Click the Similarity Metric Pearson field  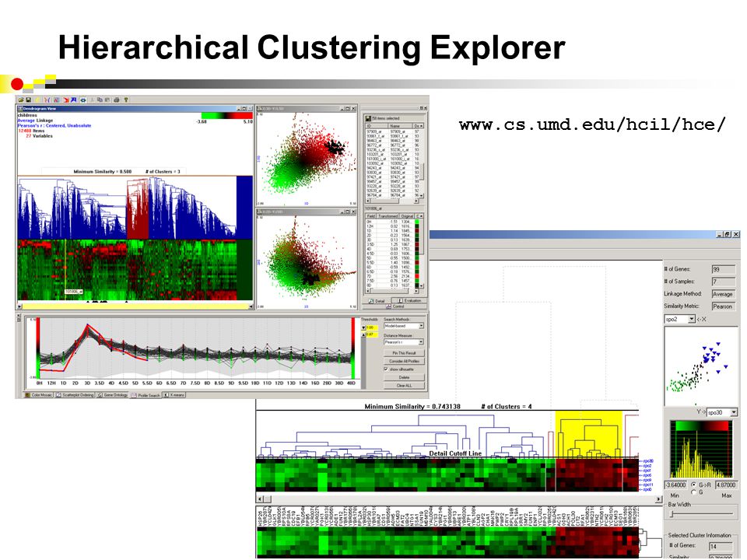pyautogui.click(x=724, y=306)
